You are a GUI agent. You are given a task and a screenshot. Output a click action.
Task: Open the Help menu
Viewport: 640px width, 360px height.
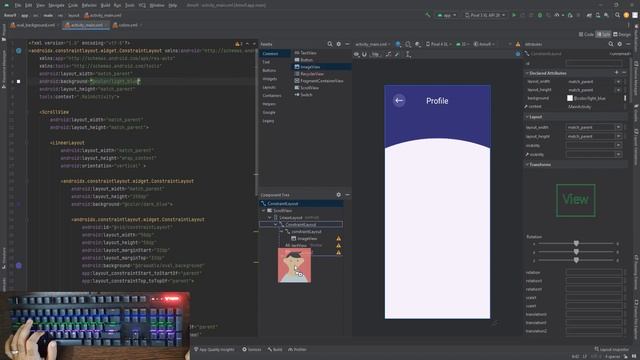point(173,5)
